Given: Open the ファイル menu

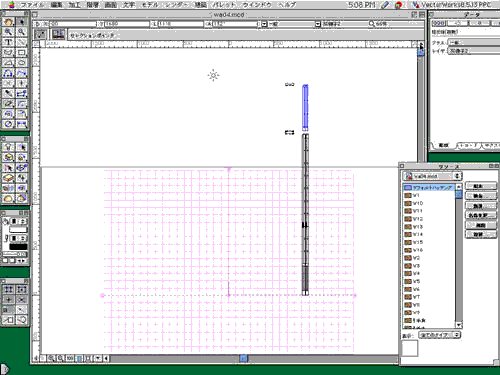Looking at the screenshot, I should (x=32, y=5).
